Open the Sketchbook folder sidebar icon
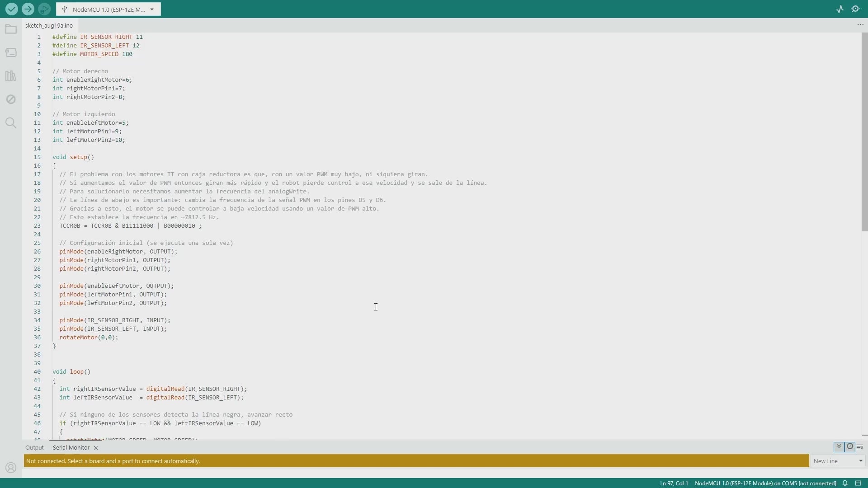Screen dimensions: 868x488 (11, 30)
